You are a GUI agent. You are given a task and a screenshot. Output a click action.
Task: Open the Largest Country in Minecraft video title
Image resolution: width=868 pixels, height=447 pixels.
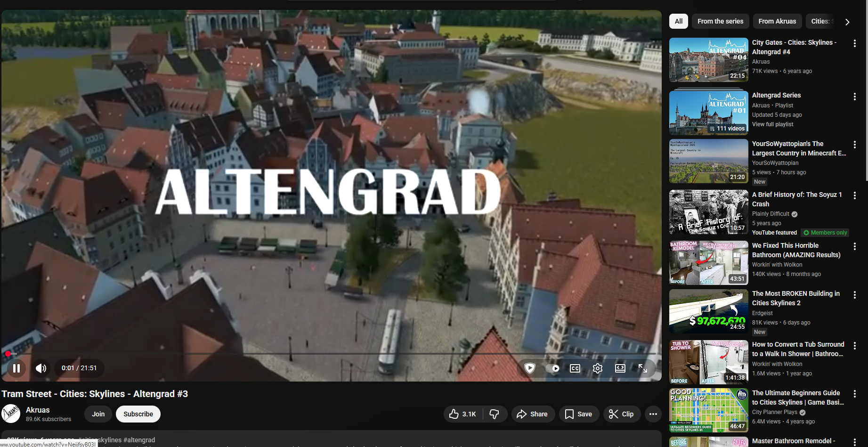point(799,148)
